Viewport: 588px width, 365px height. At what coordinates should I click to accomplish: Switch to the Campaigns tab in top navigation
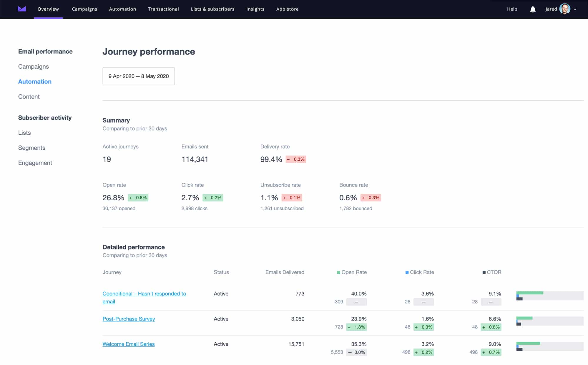tap(84, 9)
